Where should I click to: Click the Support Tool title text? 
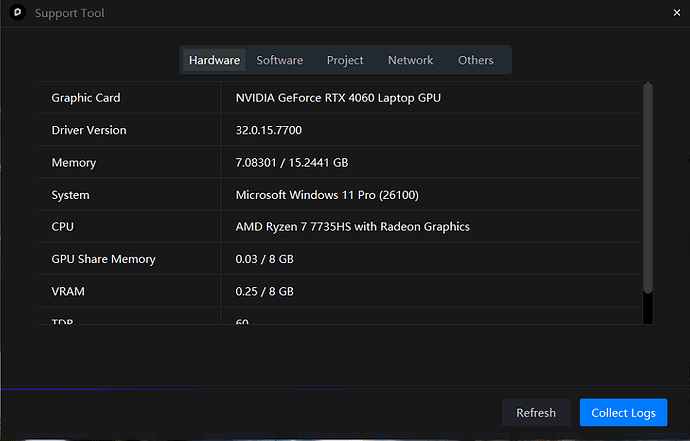(70, 13)
